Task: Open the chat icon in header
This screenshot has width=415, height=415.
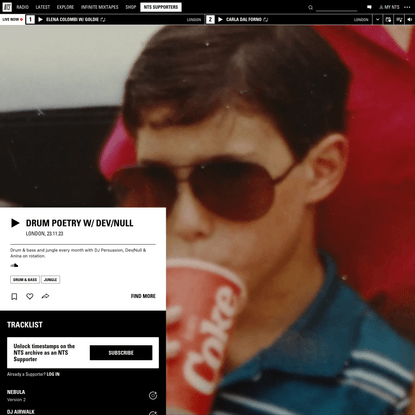Action: pyautogui.click(x=369, y=7)
